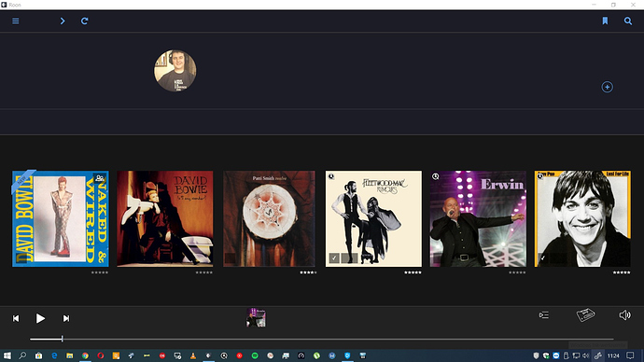Open Spotify from the taskbar
Viewport: 644px width, 362px height.
click(x=255, y=355)
